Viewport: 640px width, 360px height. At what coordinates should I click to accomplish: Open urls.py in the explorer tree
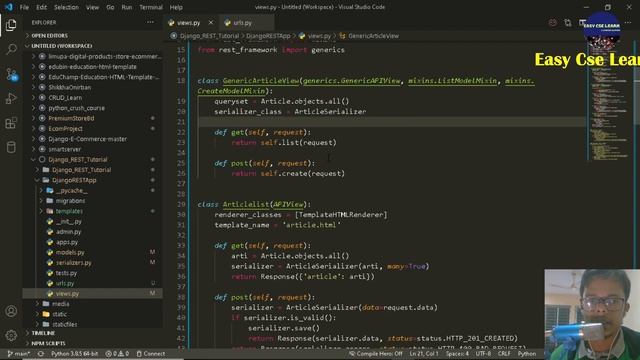(x=64, y=283)
